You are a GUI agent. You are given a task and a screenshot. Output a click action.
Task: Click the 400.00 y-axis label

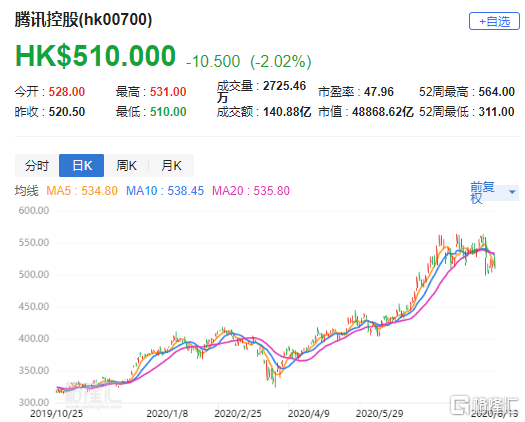tap(33, 338)
